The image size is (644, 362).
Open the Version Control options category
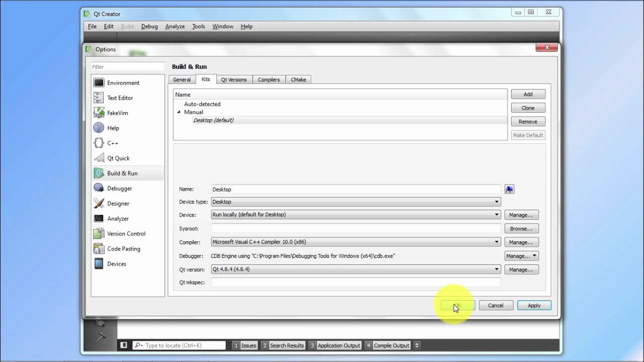click(x=128, y=234)
